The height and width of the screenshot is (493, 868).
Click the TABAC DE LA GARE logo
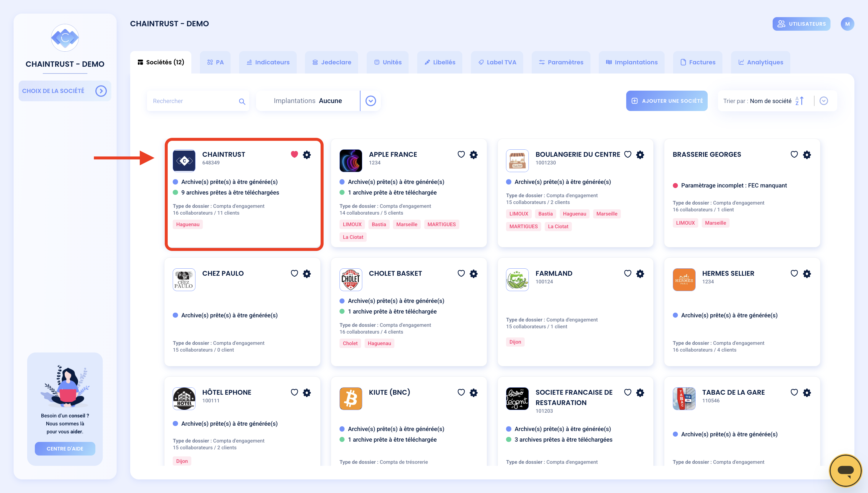point(684,399)
